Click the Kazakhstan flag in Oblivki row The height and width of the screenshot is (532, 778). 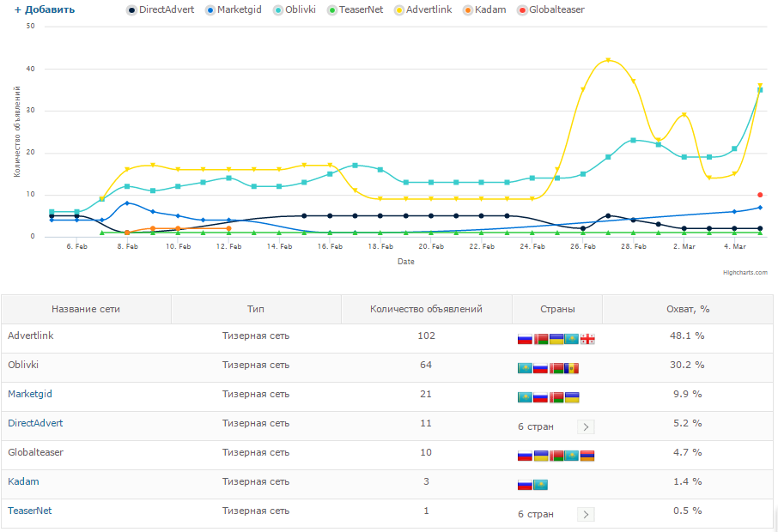coord(525,368)
